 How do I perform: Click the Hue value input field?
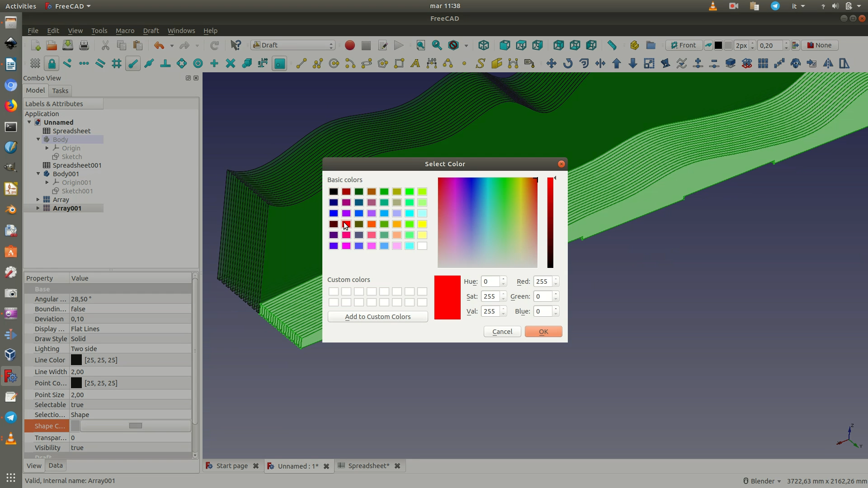coord(491,282)
